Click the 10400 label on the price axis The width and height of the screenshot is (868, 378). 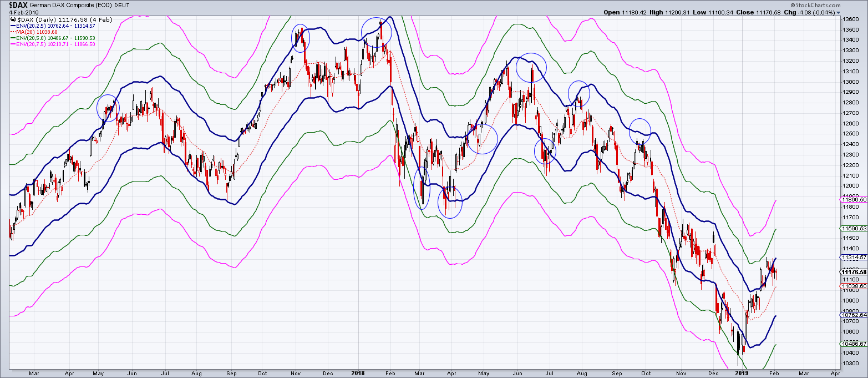point(851,353)
